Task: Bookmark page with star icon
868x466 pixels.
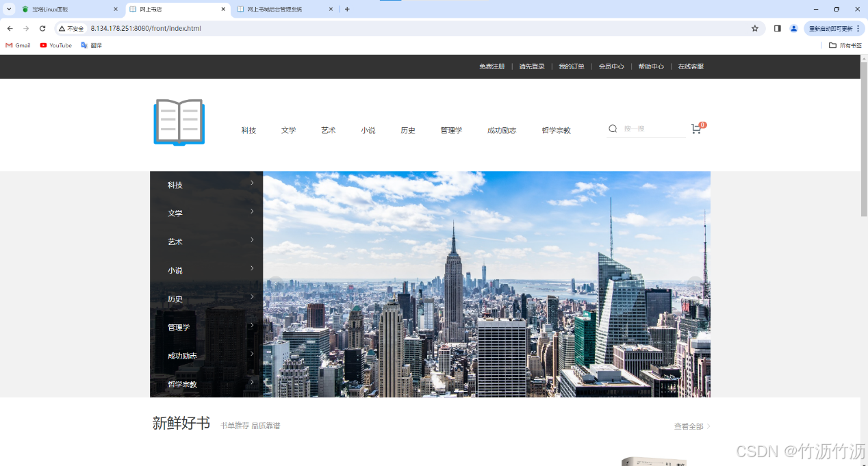Action: click(755, 29)
